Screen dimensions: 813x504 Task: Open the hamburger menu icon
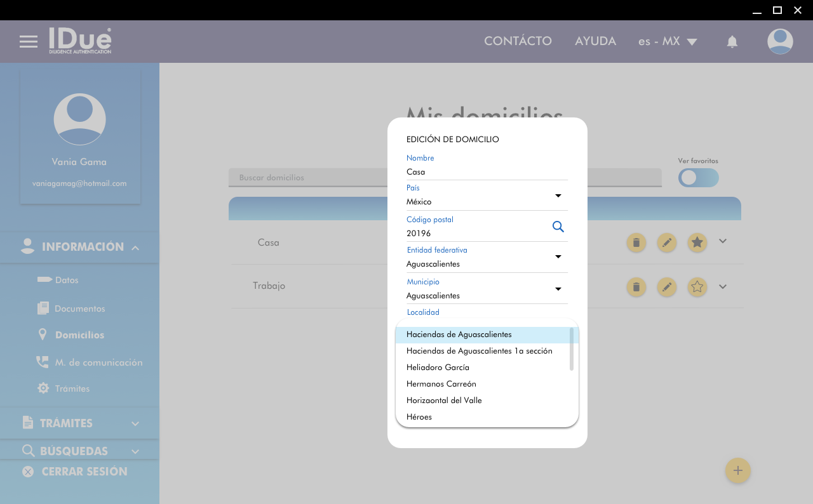point(29,42)
